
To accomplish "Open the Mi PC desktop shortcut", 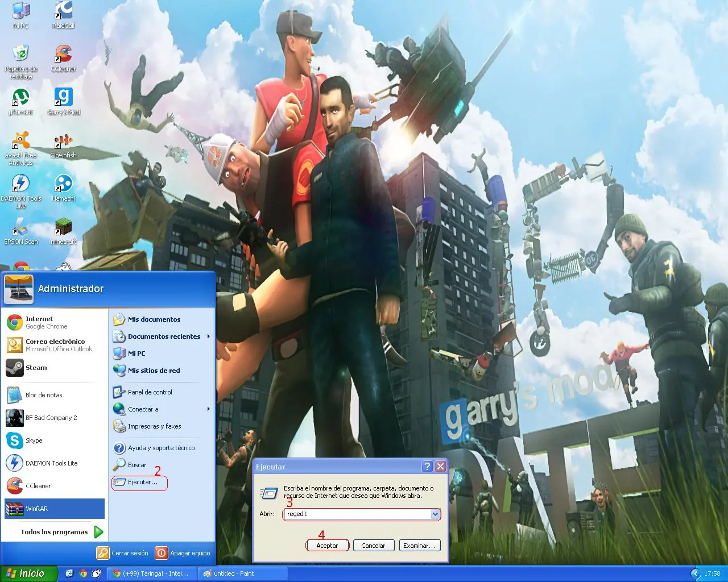I will coord(20,15).
